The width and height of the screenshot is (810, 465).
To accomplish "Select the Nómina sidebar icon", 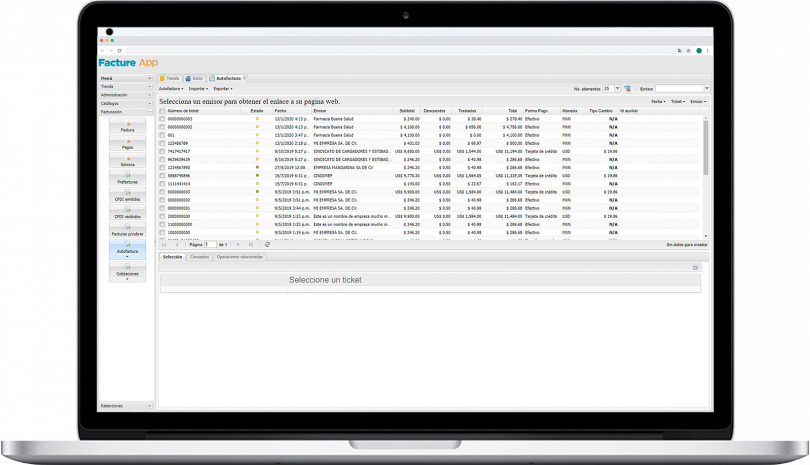I will (127, 160).
